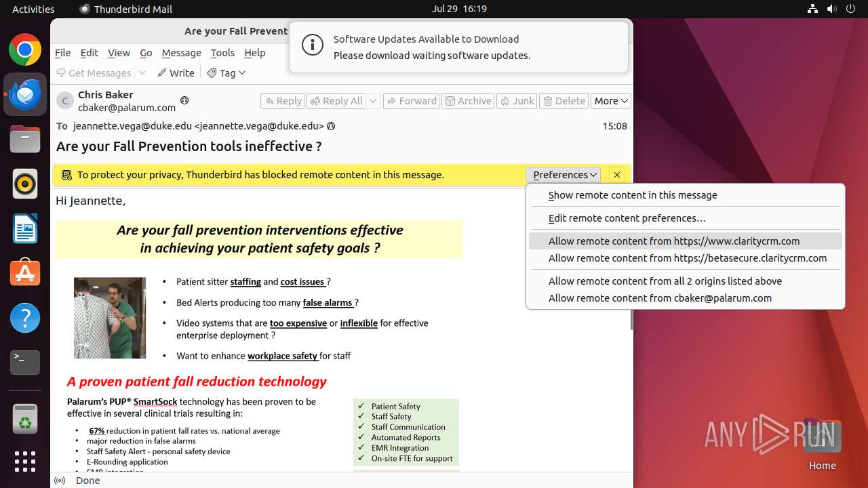Open the File menu
Viewport: 868px width, 488px height.
pos(62,53)
